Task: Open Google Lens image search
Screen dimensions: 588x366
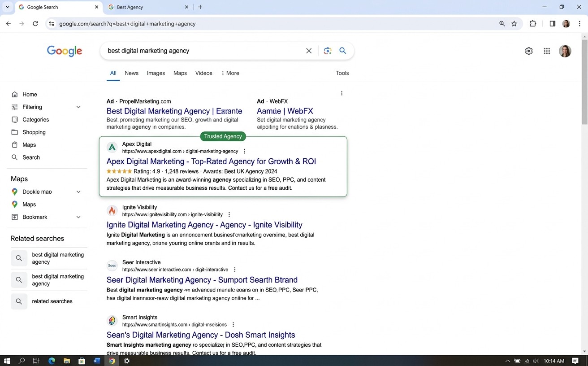Action: 328,51
